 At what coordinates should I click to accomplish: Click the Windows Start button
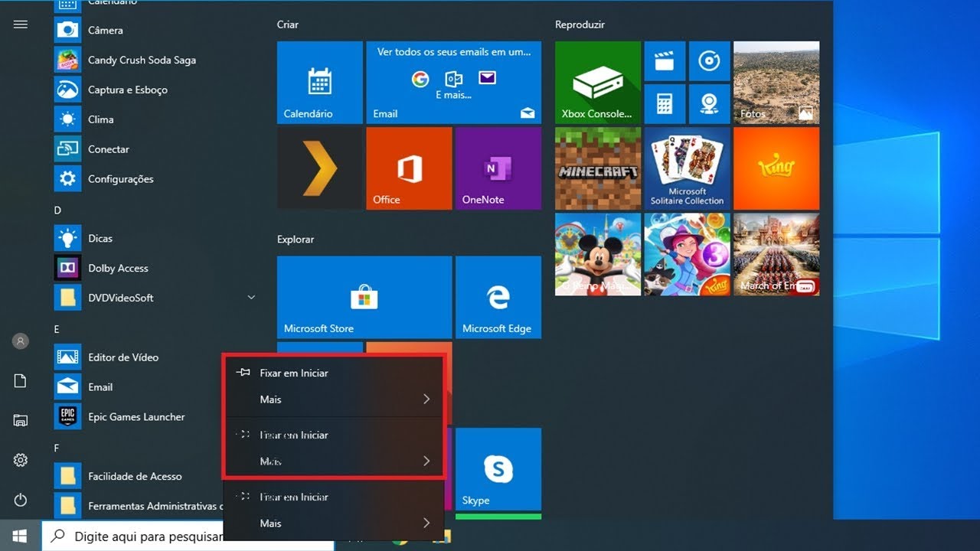(x=20, y=536)
